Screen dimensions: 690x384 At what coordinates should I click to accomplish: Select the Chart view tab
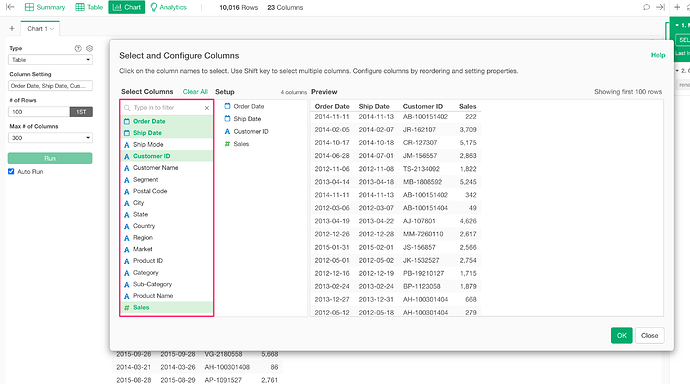tap(127, 7)
